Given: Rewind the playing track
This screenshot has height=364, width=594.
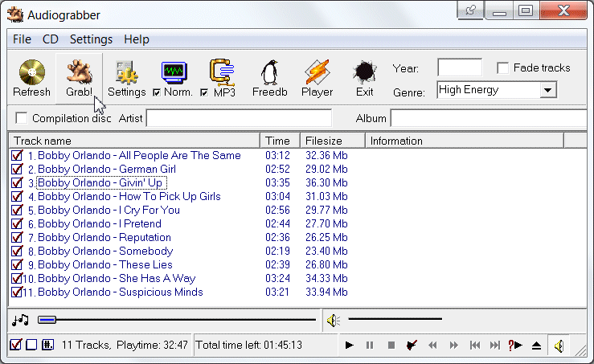Looking at the screenshot, I should coord(432,345).
